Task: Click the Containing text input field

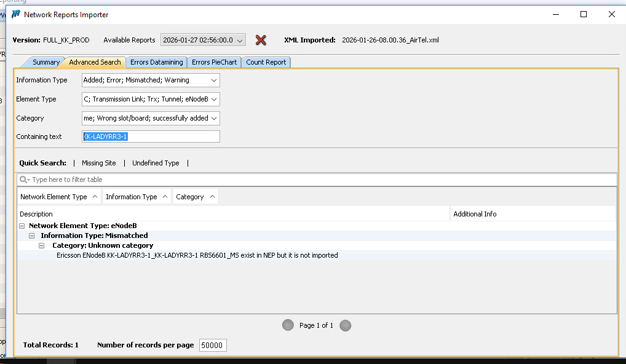Action: coord(151,136)
